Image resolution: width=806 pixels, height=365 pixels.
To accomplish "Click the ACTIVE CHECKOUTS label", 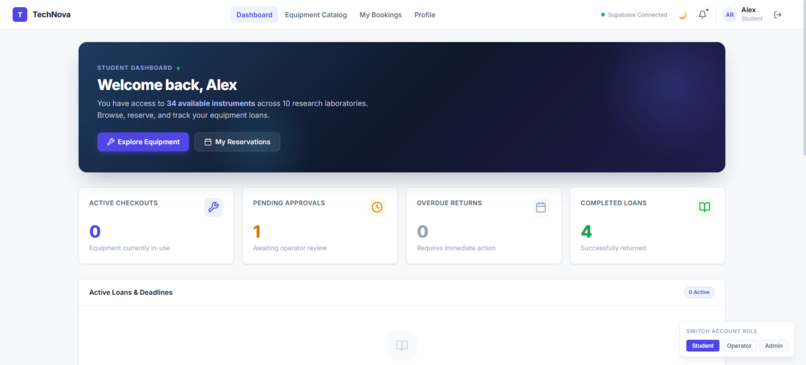I will (x=123, y=203).
